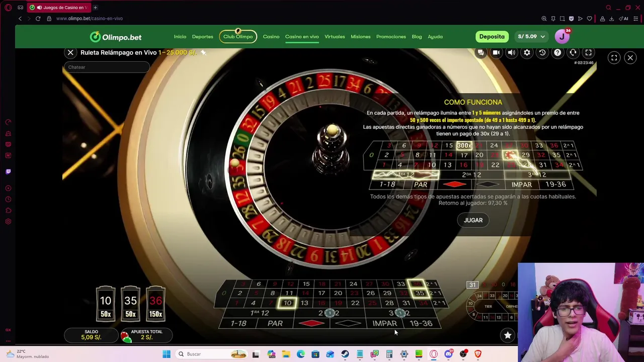This screenshot has height=362, width=644.
Task: Bet on 1RA 12 dozen
Action: point(260,313)
